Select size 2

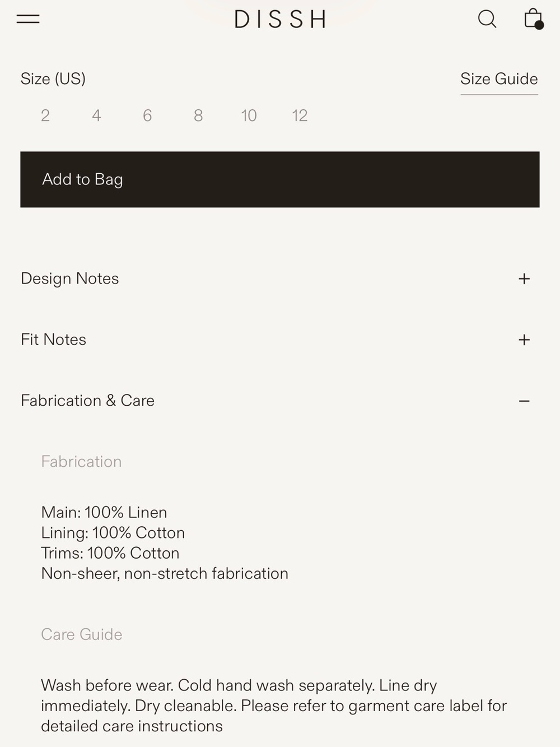[45, 115]
